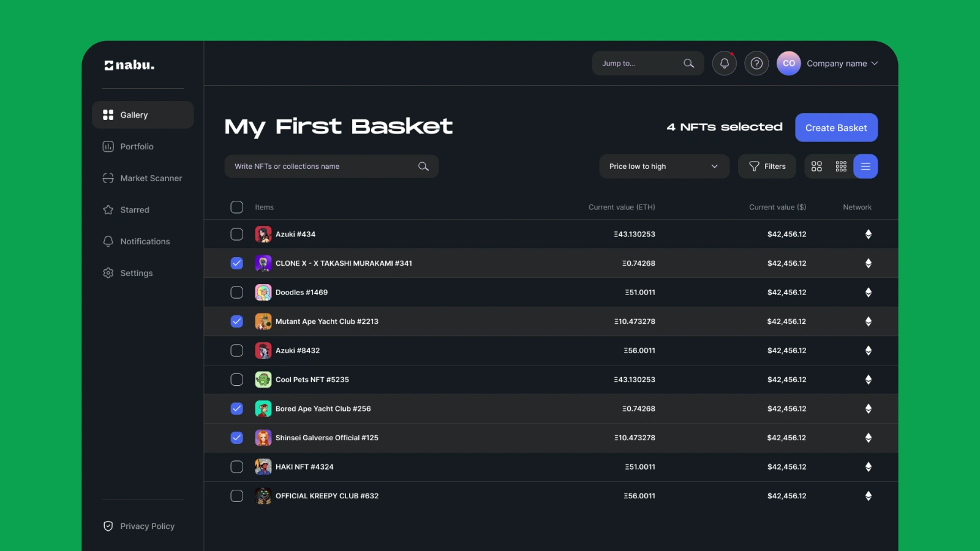Open the Gallery sidebar item
This screenshot has width=980, height=551.
point(143,115)
